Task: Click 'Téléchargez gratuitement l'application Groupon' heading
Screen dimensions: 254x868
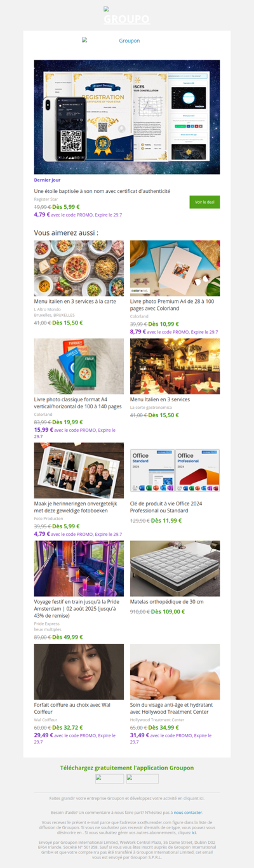Action: (127, 768)
